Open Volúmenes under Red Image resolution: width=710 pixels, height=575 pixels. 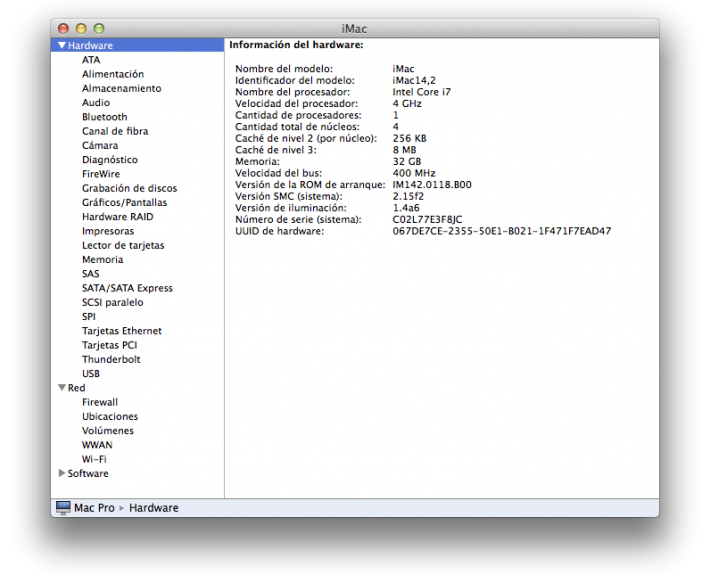[108, 431]
